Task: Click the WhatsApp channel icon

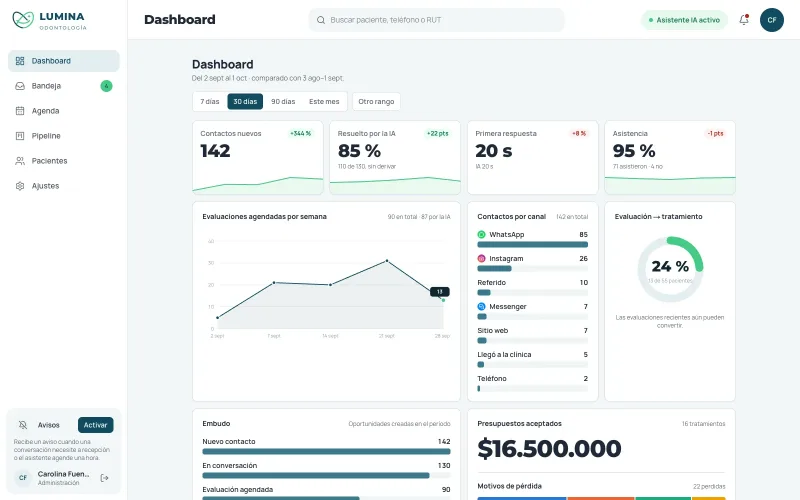Action: (481, 235)
